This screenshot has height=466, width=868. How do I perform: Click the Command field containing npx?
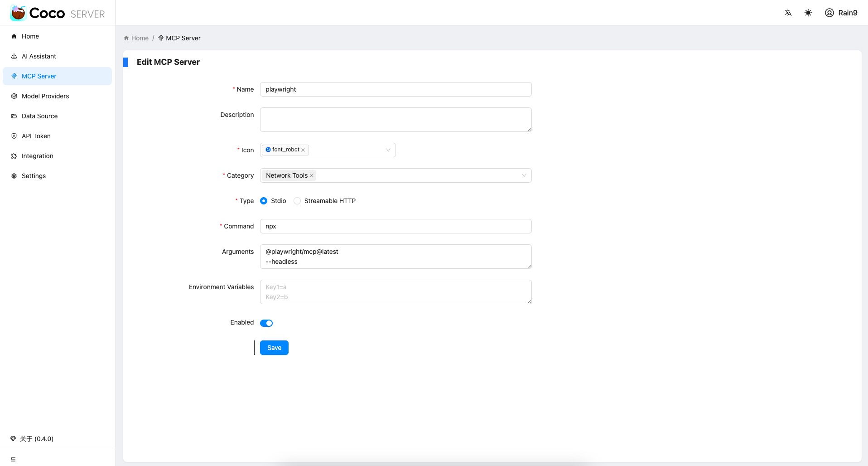[x=396, y=226]
